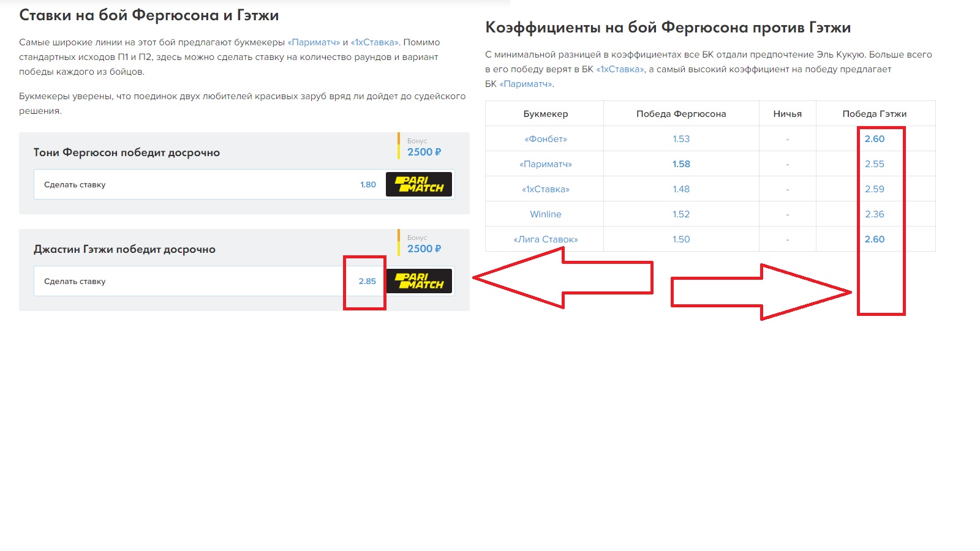Click the 'Победа Фергюсона' column header
The image size is (980, 551).
pos(681,114)
